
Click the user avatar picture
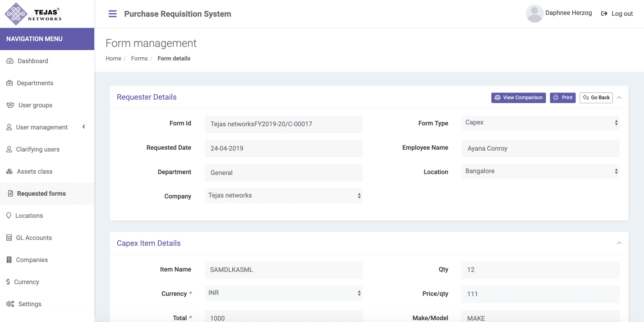534,14
